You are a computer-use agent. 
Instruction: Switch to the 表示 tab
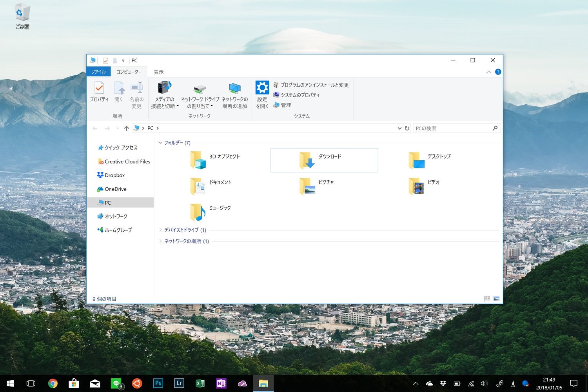pos(158,72)
